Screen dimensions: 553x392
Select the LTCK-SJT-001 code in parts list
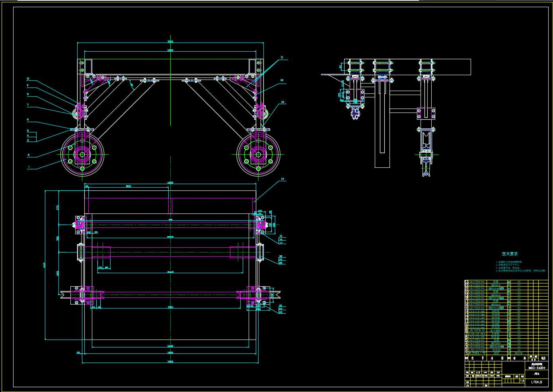tap(477, 350)
